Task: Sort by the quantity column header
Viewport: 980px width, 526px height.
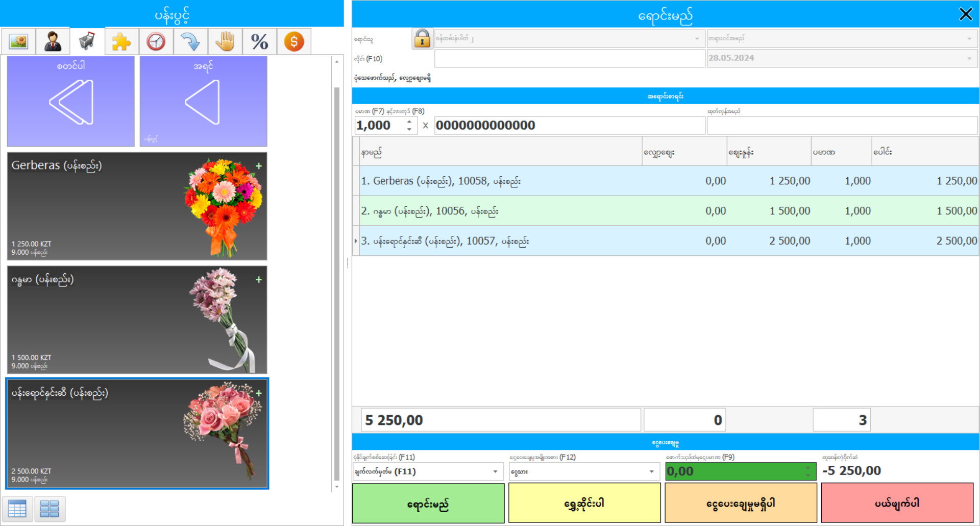Action: (x=841, y=152)
